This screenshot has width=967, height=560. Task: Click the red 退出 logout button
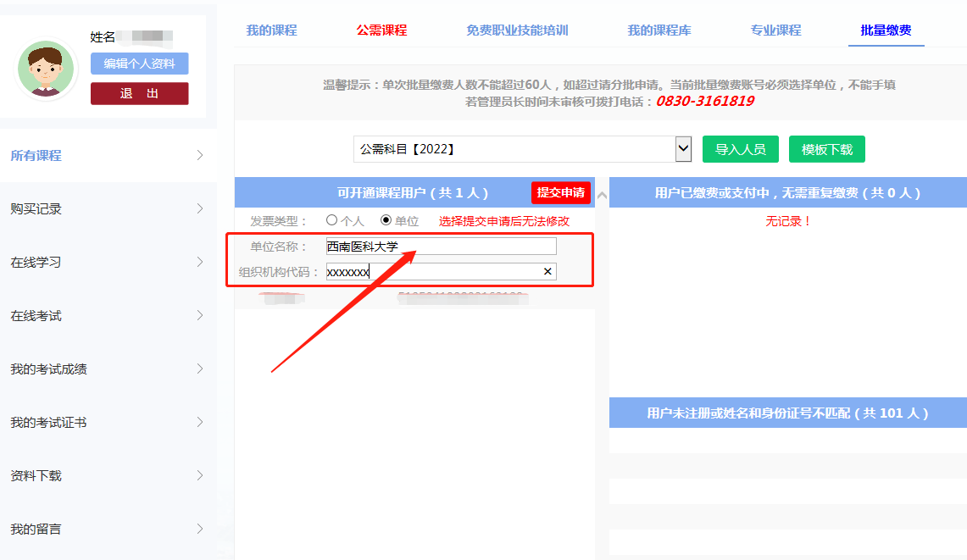click(140, 93)
